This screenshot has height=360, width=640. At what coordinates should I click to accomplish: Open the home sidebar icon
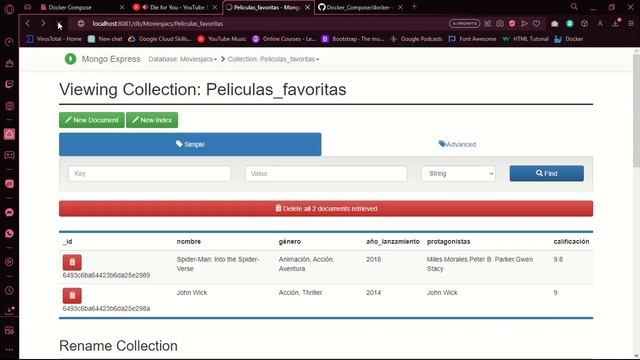click(9, 134)
